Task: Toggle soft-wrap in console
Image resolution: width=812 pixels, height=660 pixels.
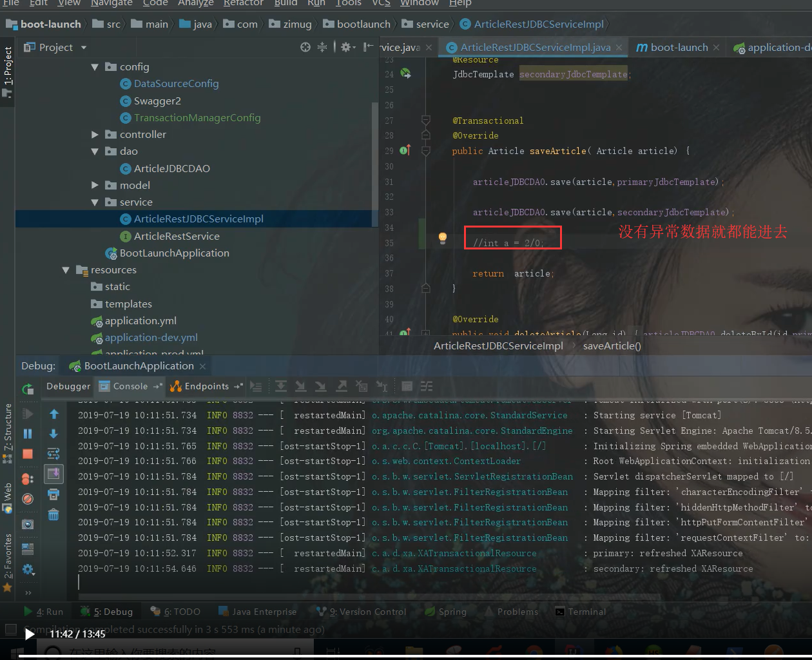Action: pos(53,454)
